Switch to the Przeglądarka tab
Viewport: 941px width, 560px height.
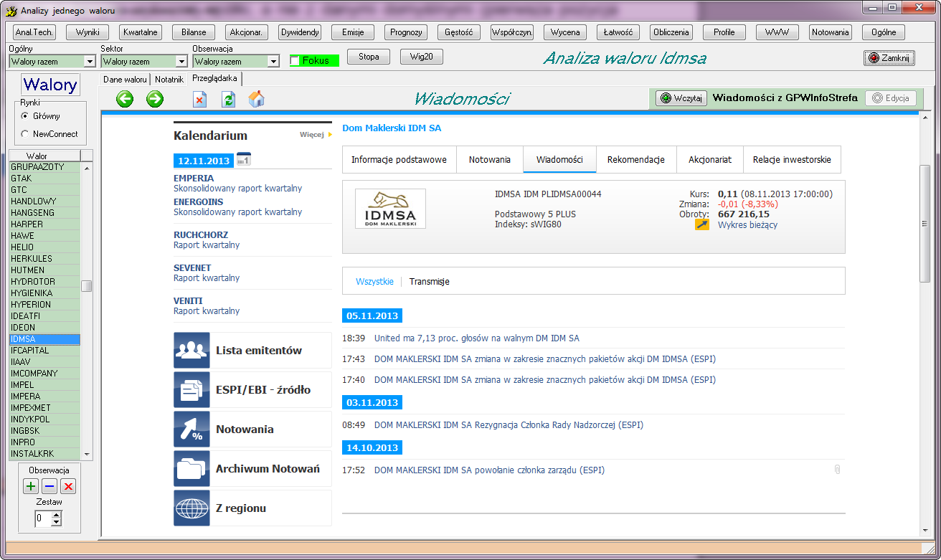pos(214,79)
